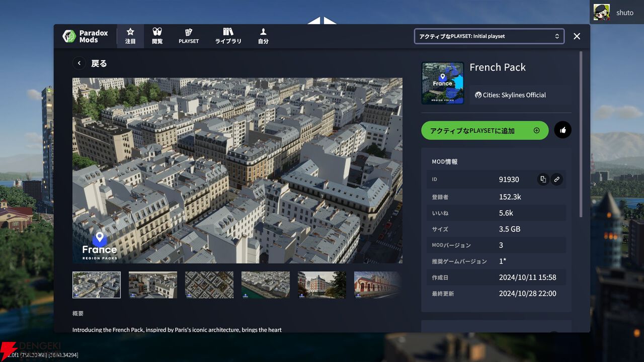
Task: Click the last updated 2024/10/28 22:00
Action: click(527, 293)
